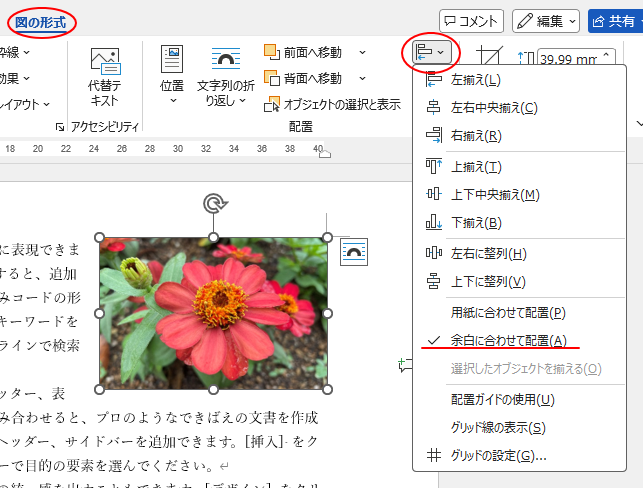Click the top-left resize handle of picture
643x488 pixels.
[99, 237]
